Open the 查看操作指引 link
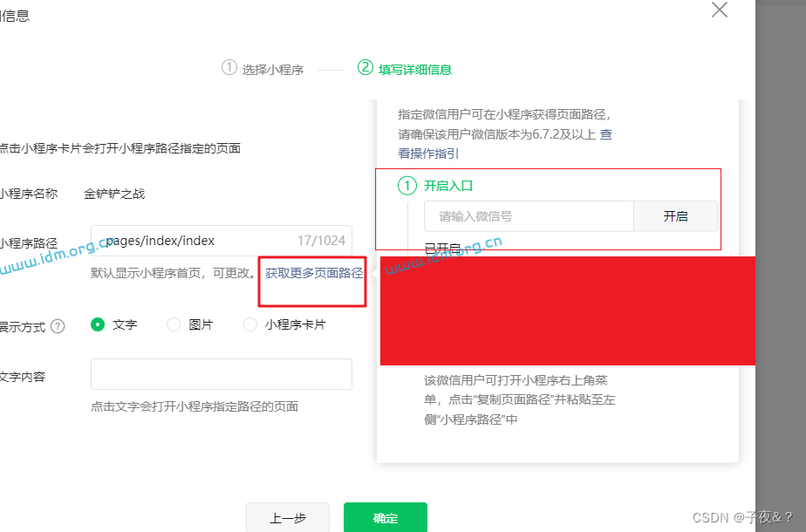Screen dimensions: 806x532 click(x=428, y=153)
